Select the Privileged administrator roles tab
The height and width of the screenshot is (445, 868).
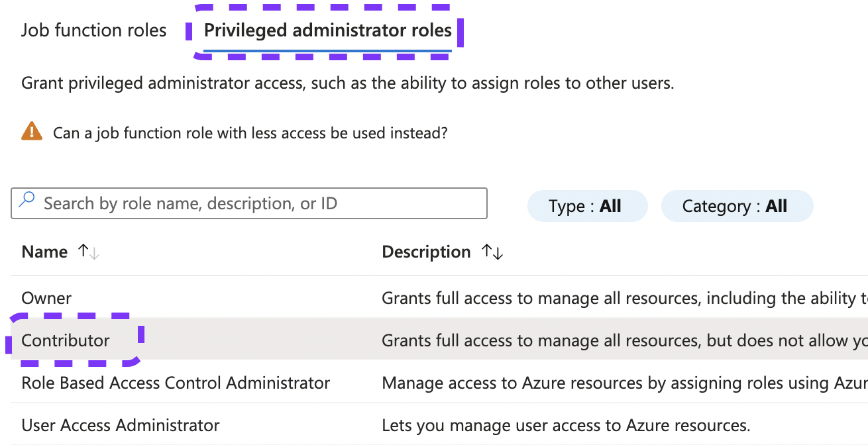[327, 30]
